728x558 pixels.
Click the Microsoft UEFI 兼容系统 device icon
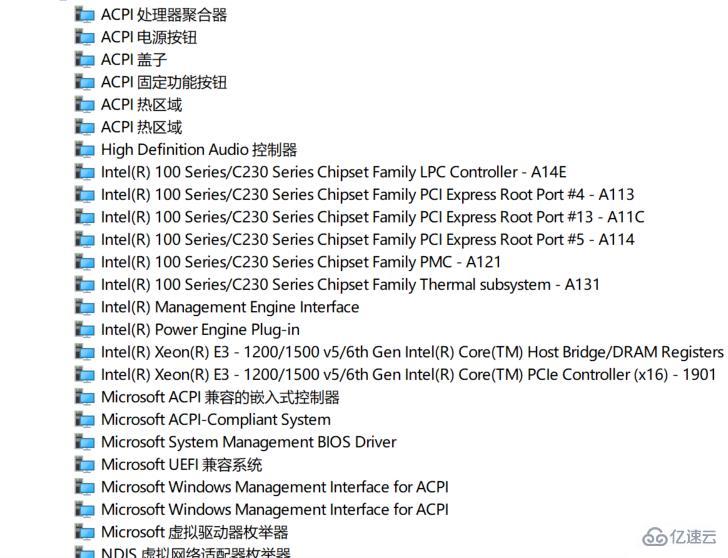(85, 465)
